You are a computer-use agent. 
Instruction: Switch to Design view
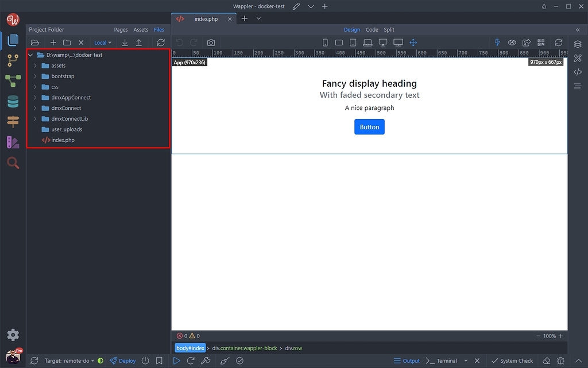[x=352, y=30]
